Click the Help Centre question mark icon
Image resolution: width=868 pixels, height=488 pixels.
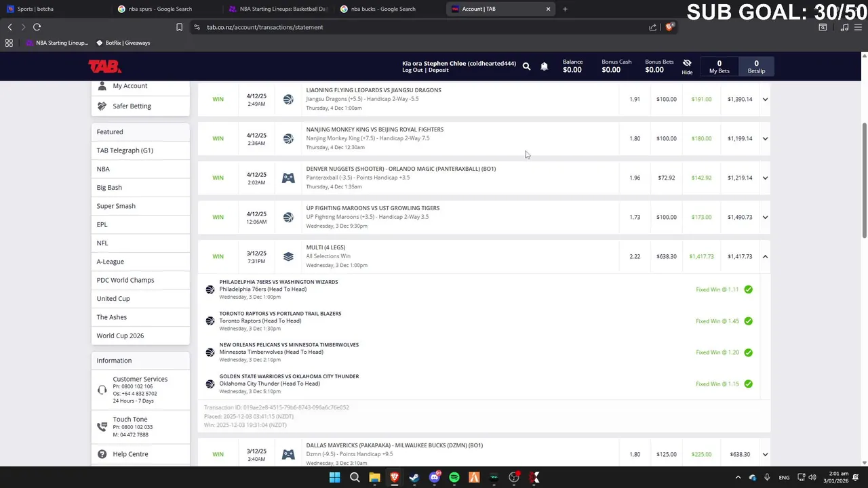pos(102,454)
